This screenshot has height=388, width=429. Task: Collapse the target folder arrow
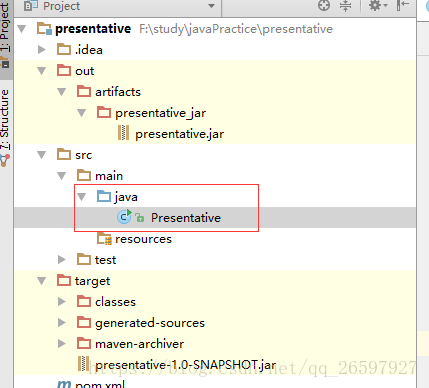42,281
